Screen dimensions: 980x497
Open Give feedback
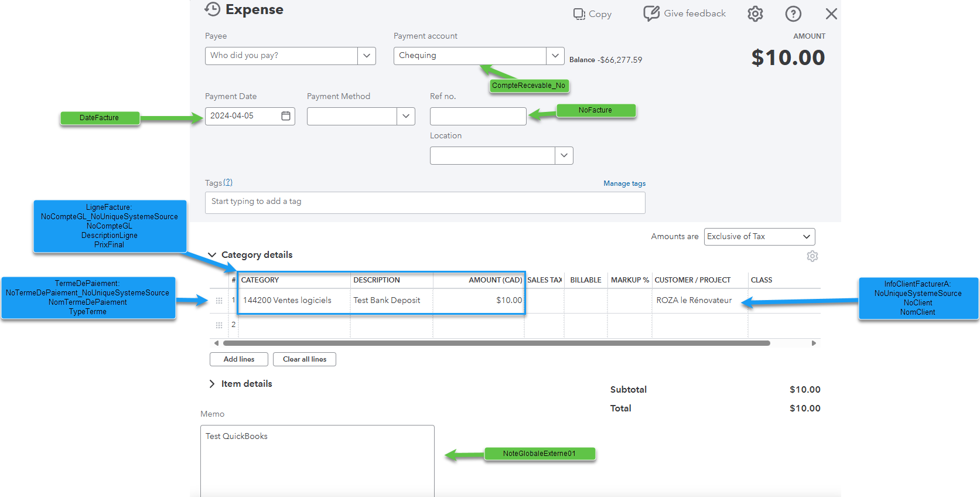point(684,13)
